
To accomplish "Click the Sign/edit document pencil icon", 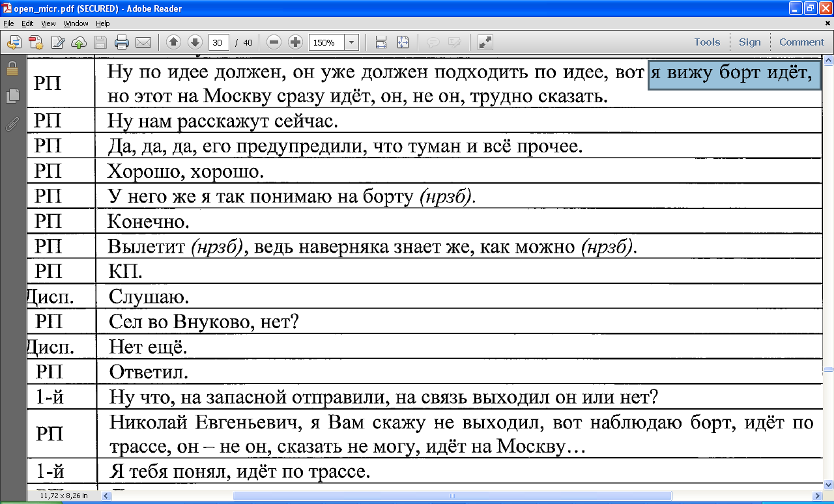I will tap(57, 42).
